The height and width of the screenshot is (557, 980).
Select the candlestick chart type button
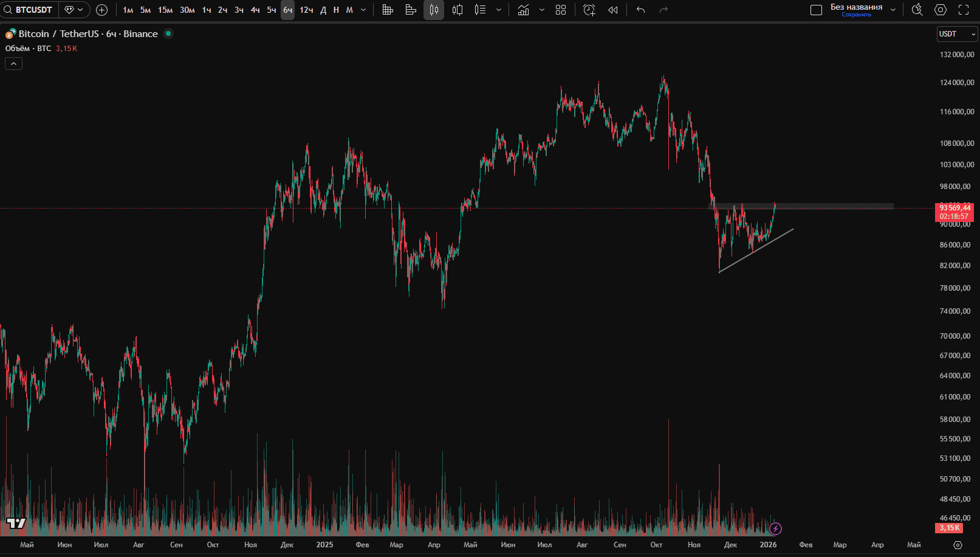tap(434, 10)
